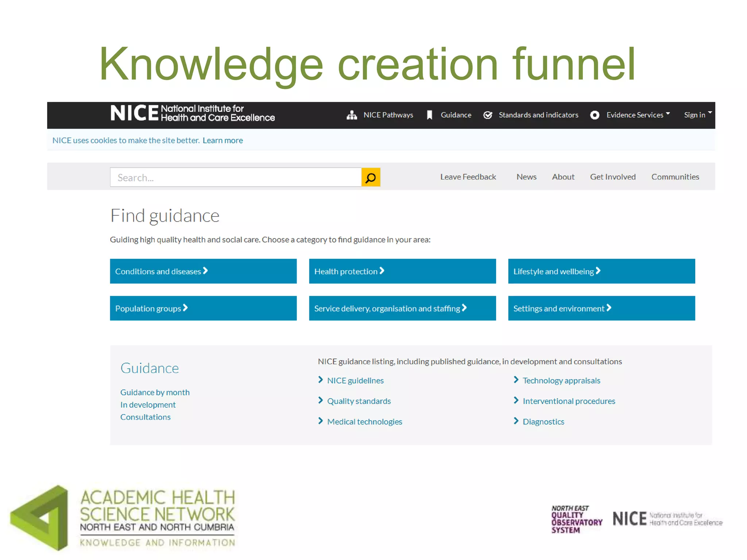Click chevron beside Diagnostics
Image resolution: width=747 pixels, height=560 pixels.
pos(516,421)
